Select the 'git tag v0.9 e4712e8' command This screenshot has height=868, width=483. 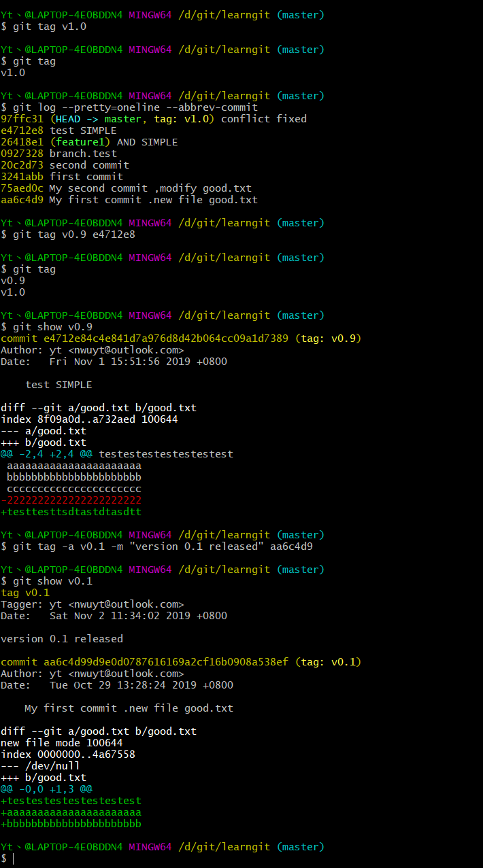point(74,235)
